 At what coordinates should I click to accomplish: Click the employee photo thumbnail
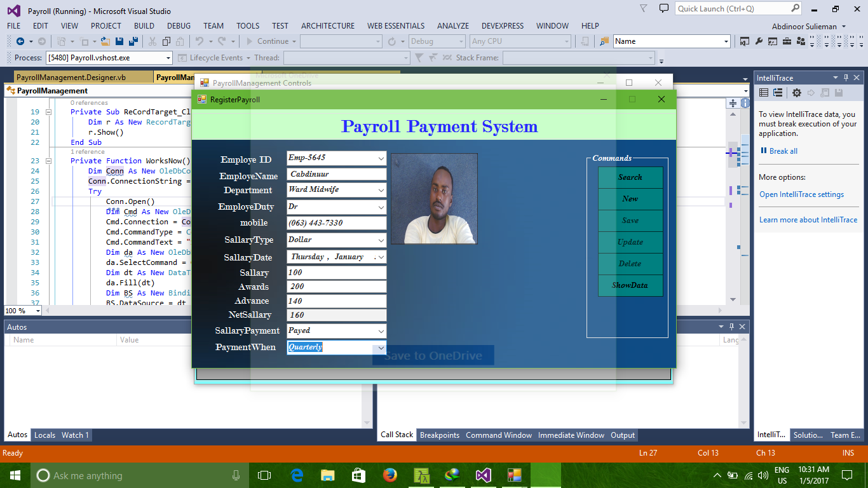(434, 199)
